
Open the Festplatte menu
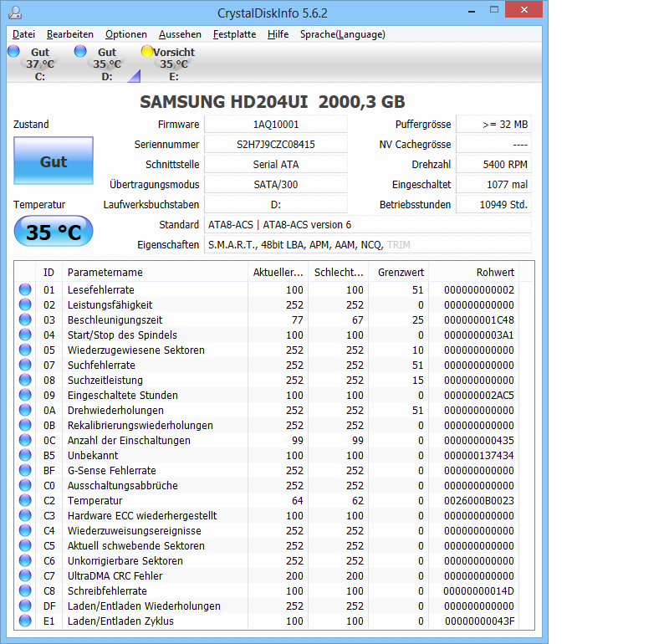point(234,34)
